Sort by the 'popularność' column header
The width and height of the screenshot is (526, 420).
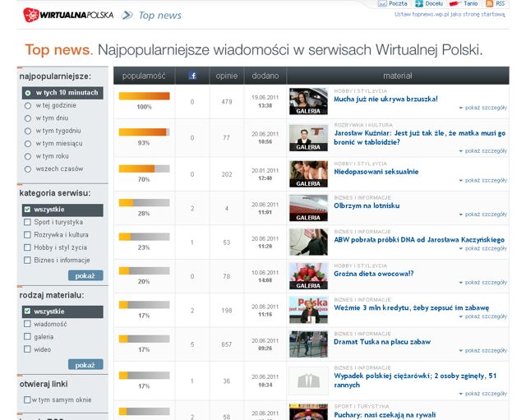point(144,76)
